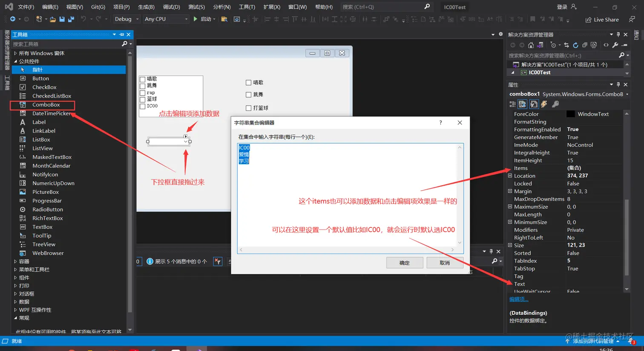The width and height of the screenshot is (644, 351).
Task: Click the Home icon in Solution Explorer
Action: (531, 45)
